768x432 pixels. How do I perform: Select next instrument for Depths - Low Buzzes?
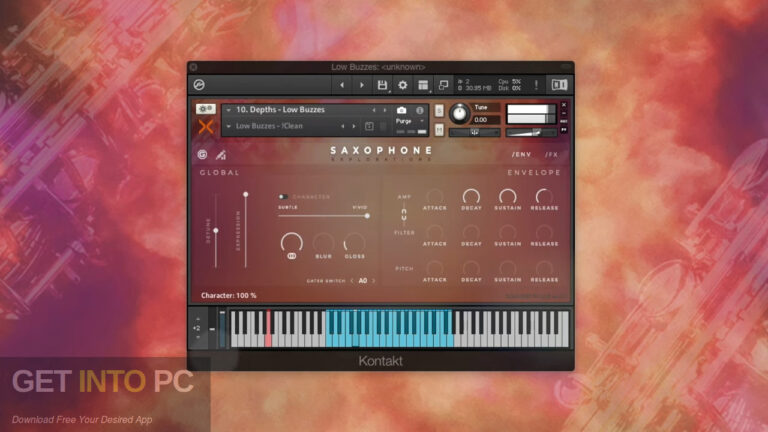[385, 110]
